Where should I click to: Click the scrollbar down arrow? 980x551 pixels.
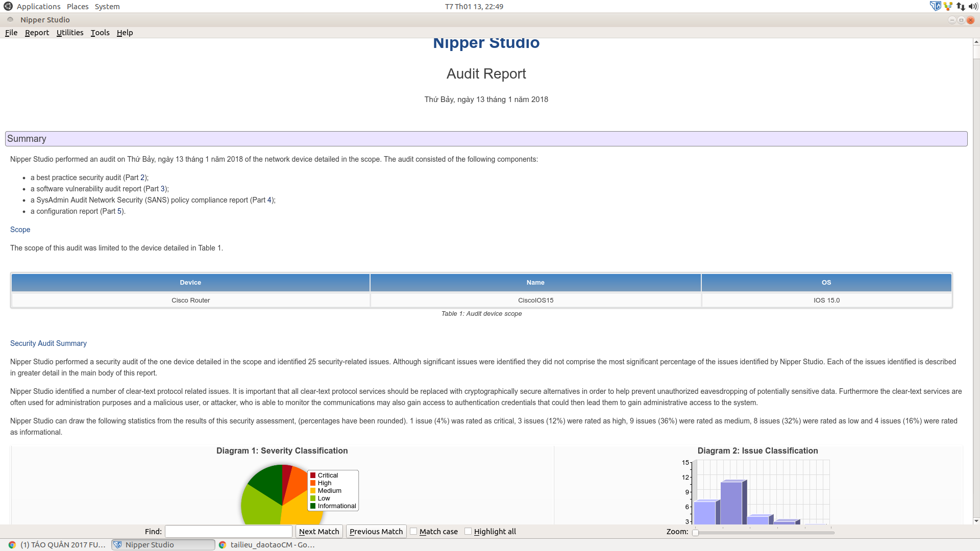[x=975, y=521]
